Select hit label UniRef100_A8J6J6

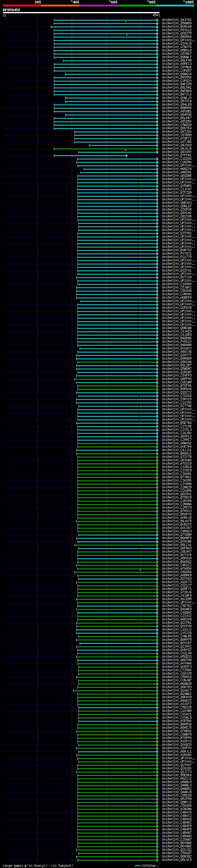click(177, 149)
